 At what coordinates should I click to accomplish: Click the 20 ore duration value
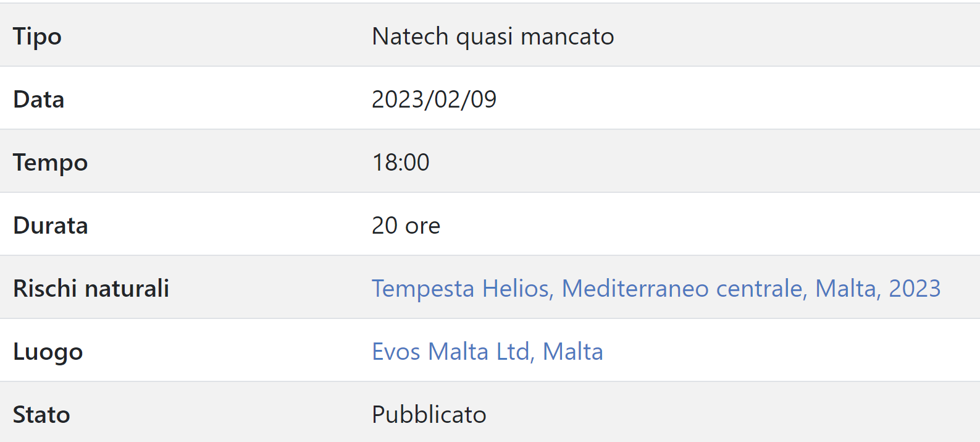pyautogui.click(x=406, y=226)
